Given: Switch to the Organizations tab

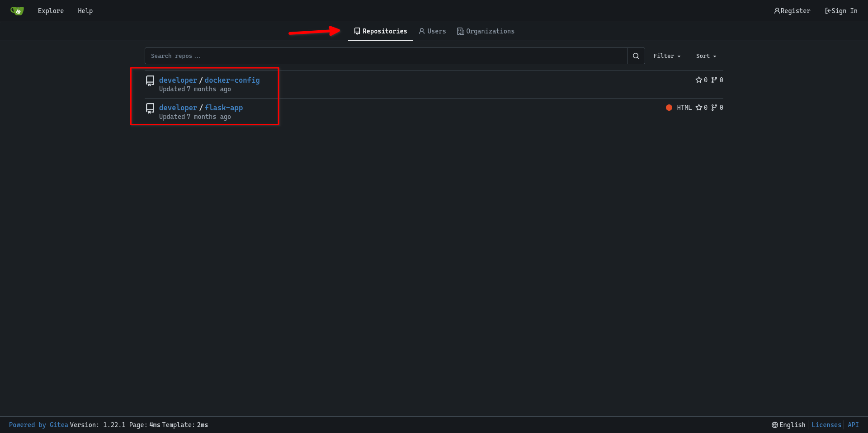Looking at the screenshot, I should point(486,31).
